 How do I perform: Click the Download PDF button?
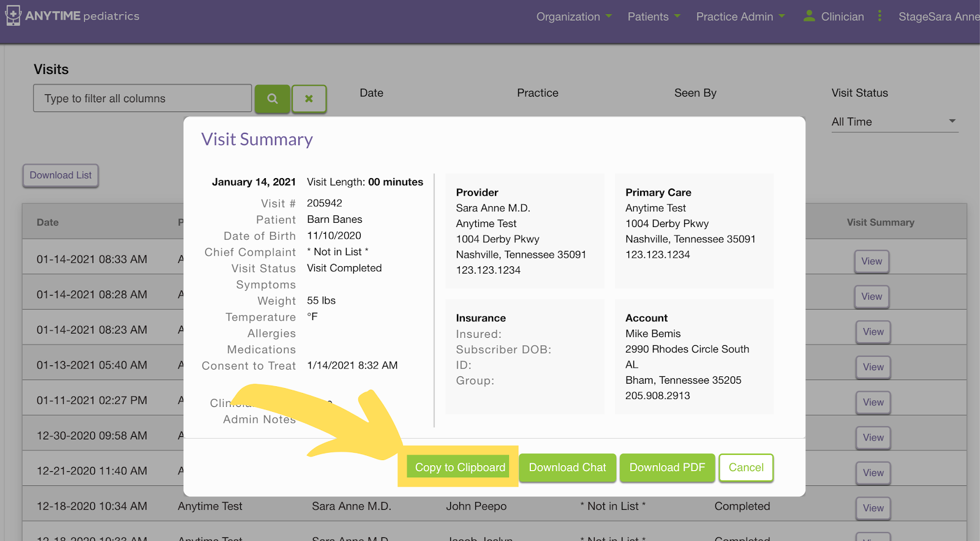667,468
